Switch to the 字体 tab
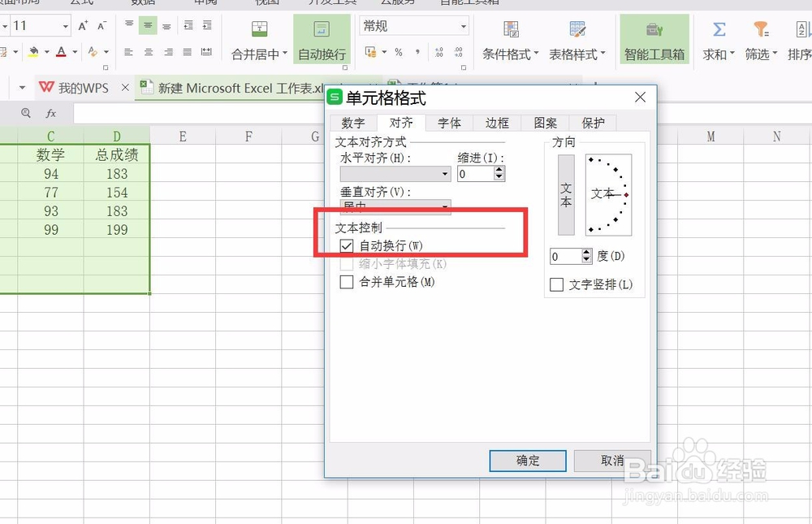The height and width of the screenshot is (524, 812). (x=449, y=123)
